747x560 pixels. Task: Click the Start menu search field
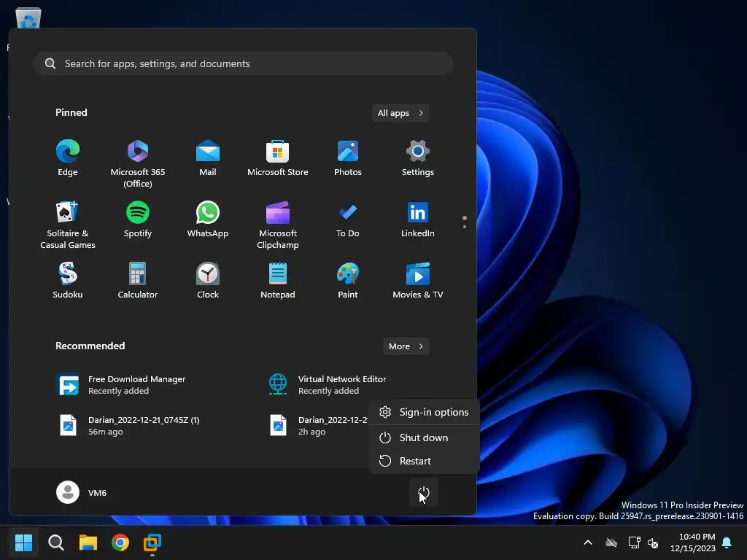click(242, 63)
